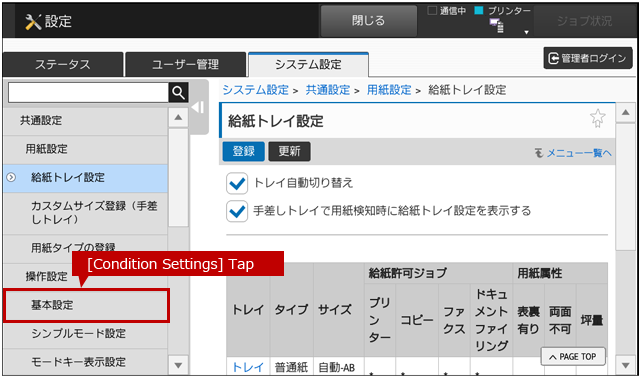Click 坪量 column header
Image resolution: width=640 pixels, height=376 pixels.
592,320
